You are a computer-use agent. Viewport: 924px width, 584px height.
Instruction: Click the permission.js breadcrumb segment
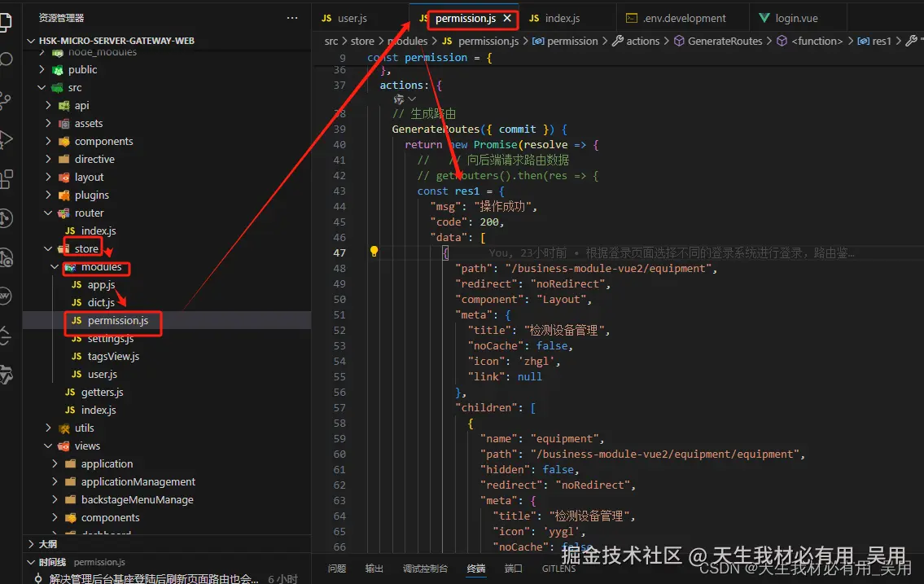pos(488,42)
